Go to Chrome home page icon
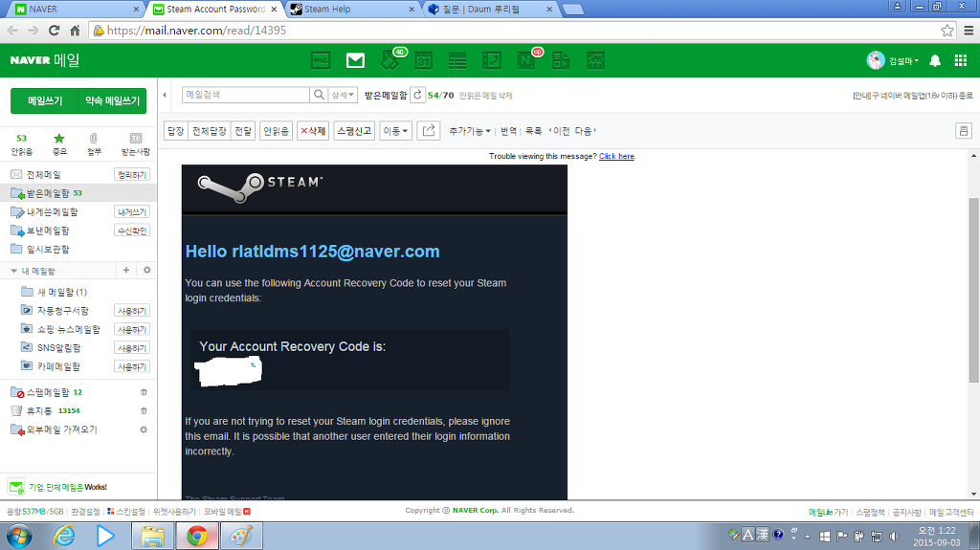 [x=75, y=30]
